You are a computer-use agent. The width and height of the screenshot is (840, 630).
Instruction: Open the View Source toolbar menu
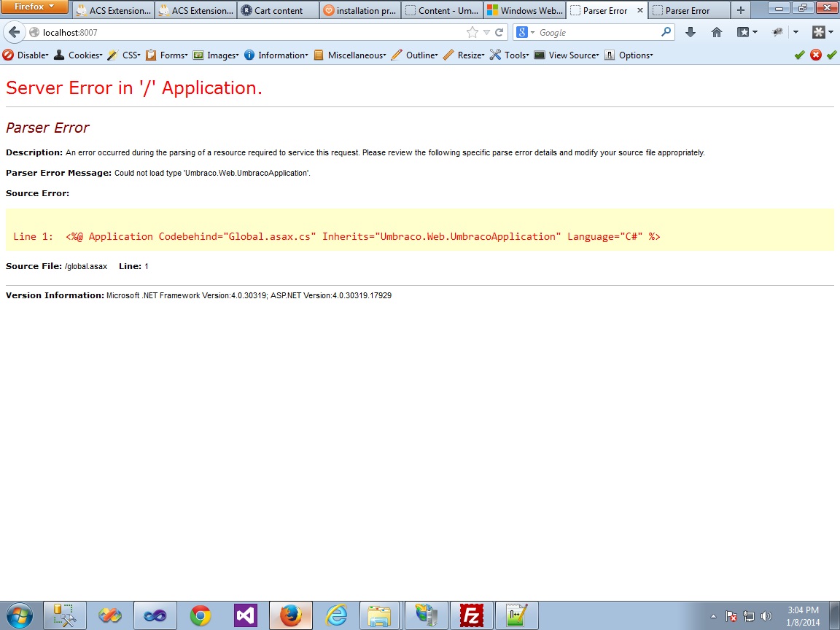point(567,55)
